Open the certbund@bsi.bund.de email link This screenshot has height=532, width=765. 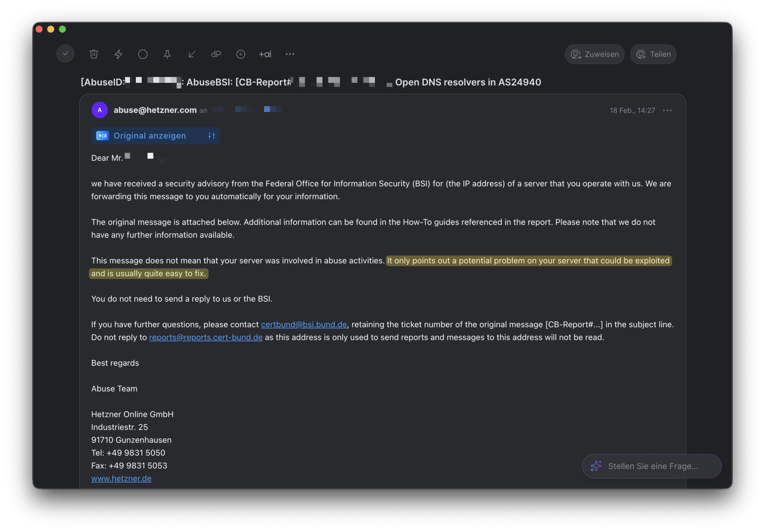tap(304, 324)
